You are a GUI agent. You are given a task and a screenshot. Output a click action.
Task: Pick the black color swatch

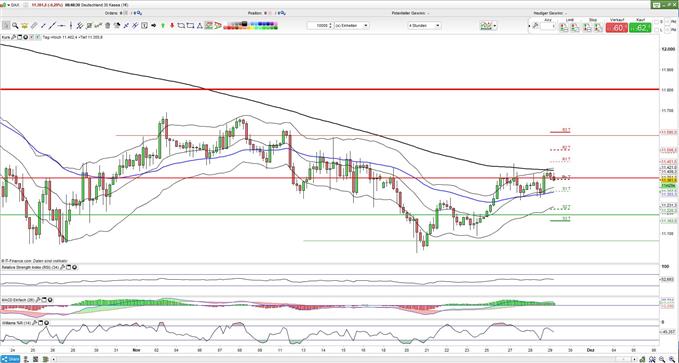245,23
